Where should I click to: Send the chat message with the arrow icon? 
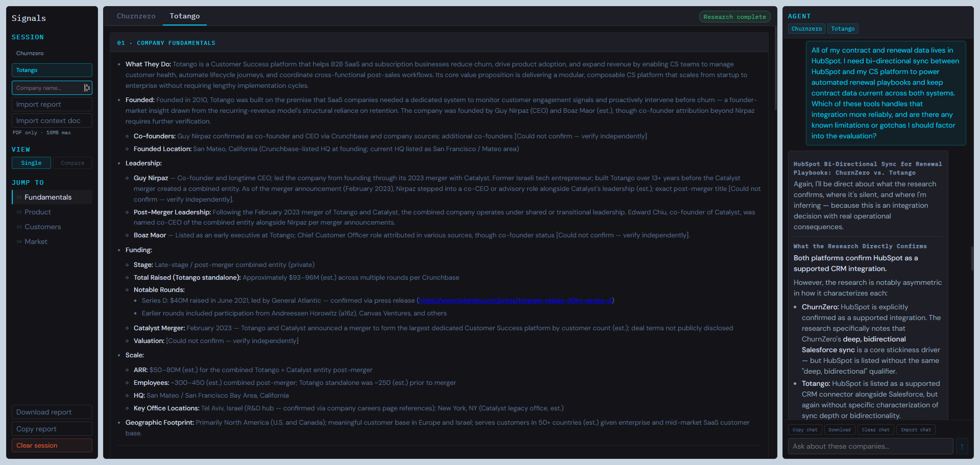point(962,446)
